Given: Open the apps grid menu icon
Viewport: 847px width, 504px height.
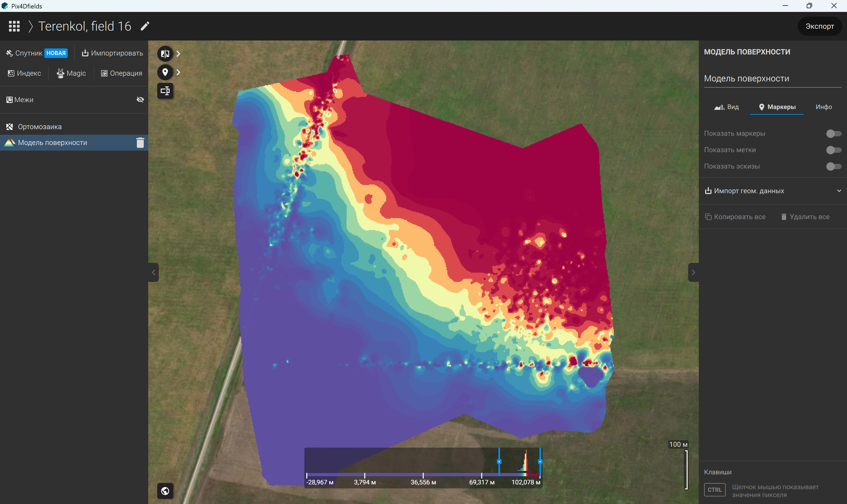Looking at the screenshot, I should coord(14,26).
